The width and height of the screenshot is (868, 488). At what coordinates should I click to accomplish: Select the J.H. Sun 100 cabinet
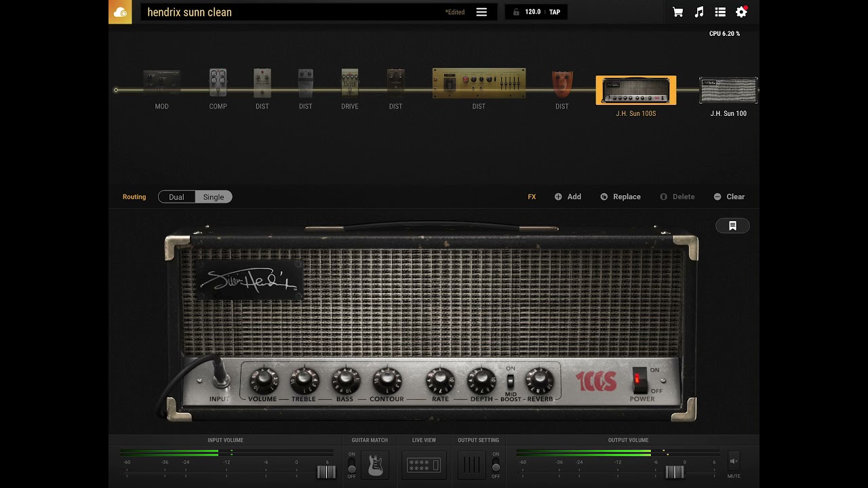[x=728, y=90]
